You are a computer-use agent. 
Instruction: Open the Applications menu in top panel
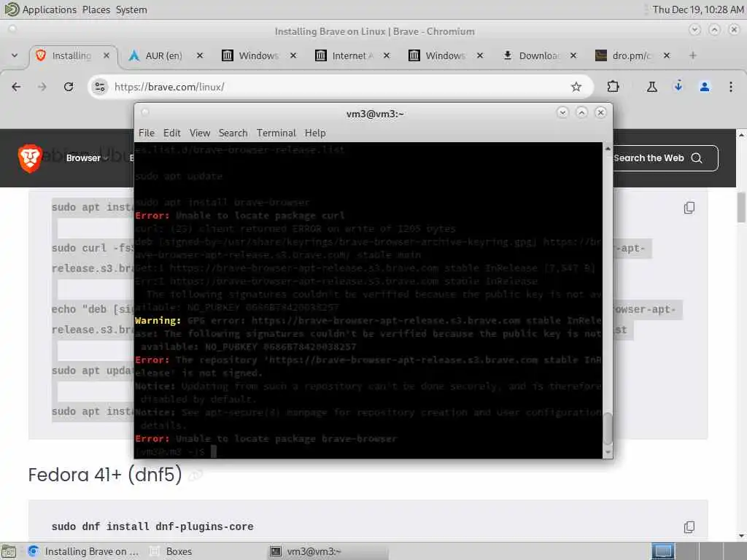(49, 9)
